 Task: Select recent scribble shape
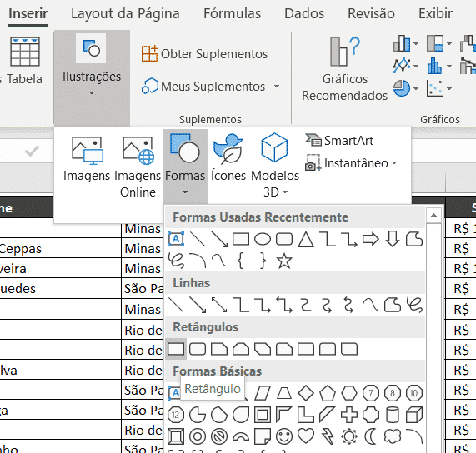(x=176, y=261)
